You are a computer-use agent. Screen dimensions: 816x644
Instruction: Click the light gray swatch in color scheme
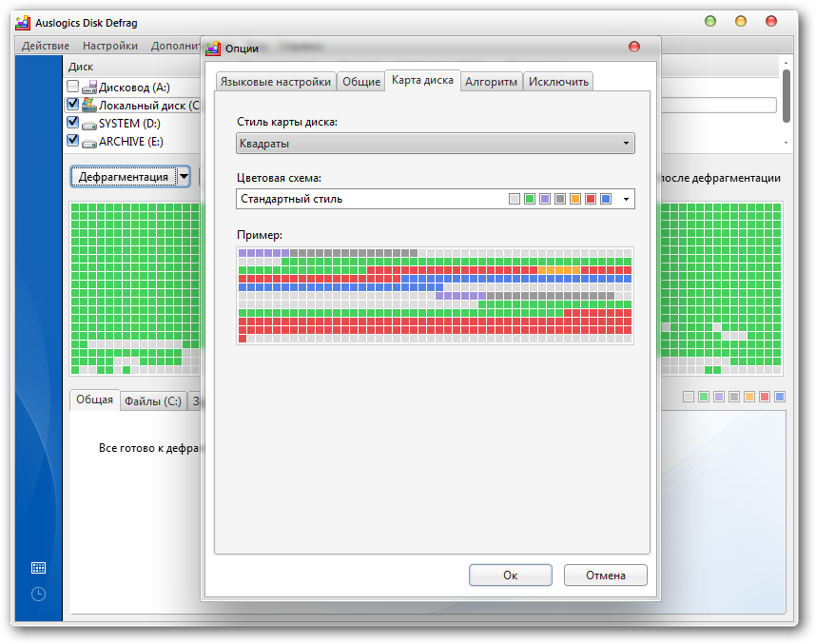click(x=515, y=199)
